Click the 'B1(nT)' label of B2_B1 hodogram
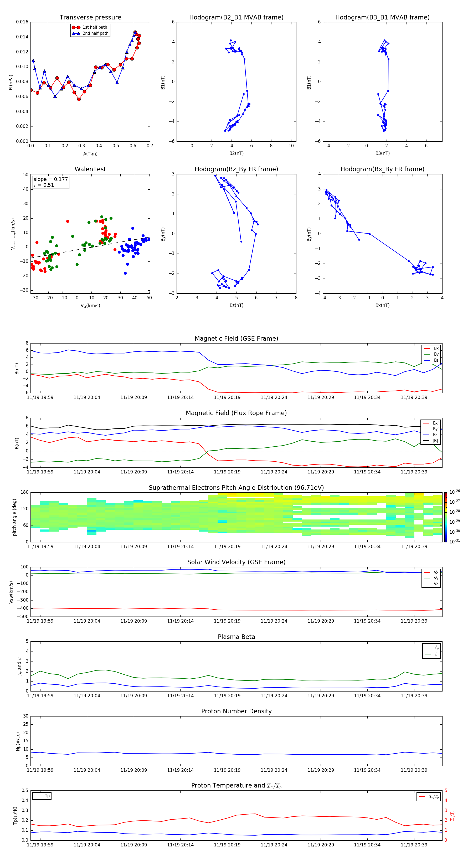This screenshot has height=868, width=473. (x=163, y=82)
